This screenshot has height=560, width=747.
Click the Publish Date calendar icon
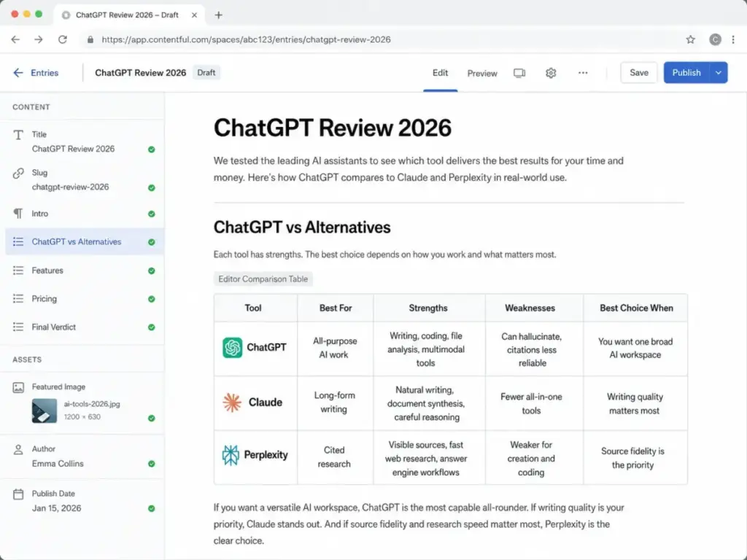click(x=18, y=494)
